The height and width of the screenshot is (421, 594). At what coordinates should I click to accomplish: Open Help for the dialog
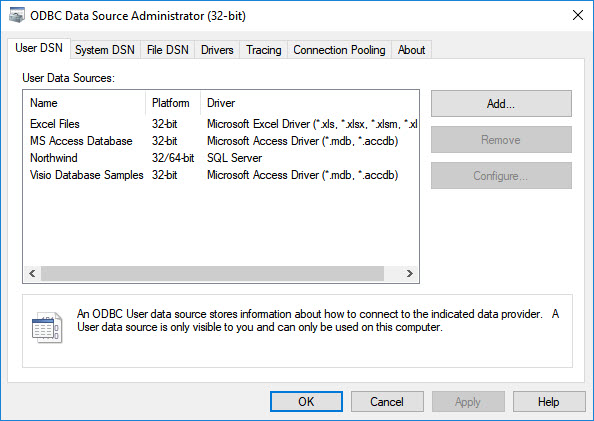549,401
